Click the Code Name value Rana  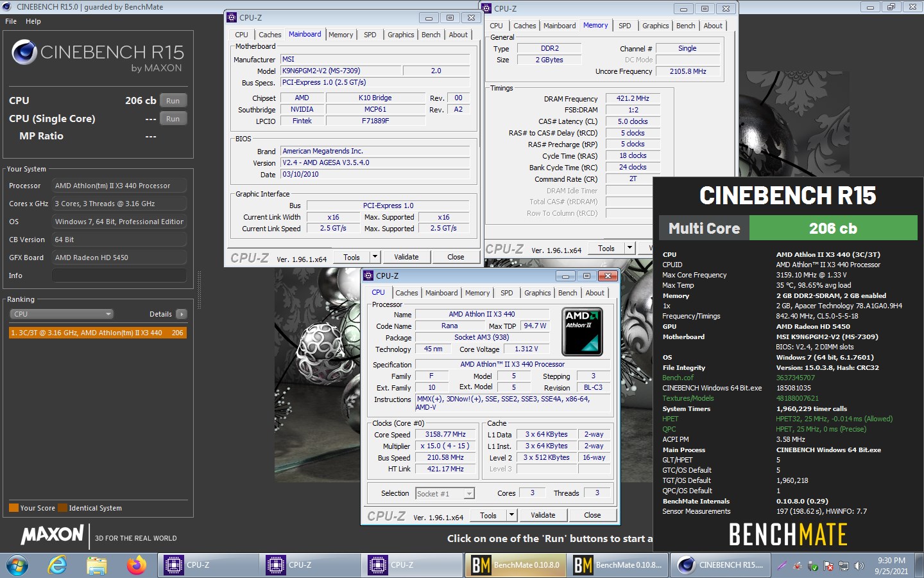(450, 326)
